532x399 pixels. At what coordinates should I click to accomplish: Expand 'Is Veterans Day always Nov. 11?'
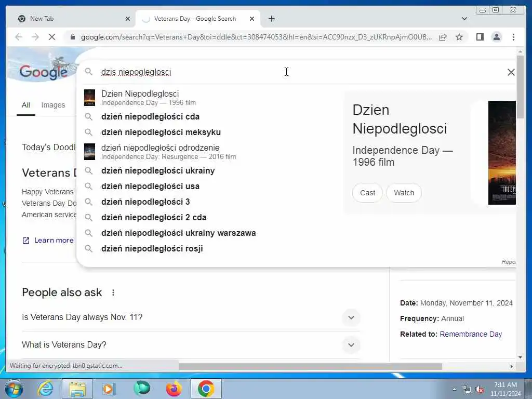(x=351, y=317)
